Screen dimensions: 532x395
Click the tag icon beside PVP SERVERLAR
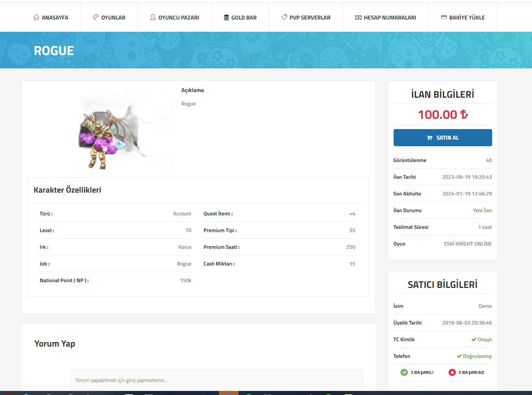pos(284,17)
